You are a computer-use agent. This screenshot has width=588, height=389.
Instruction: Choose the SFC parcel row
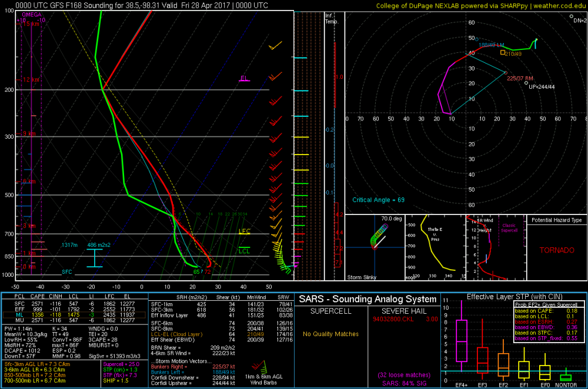click(73, 304)
